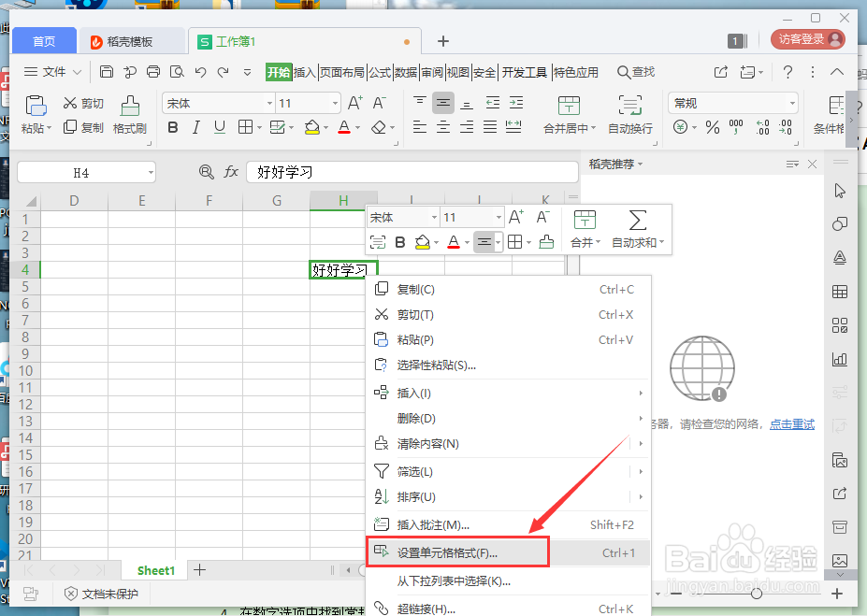Toggle Italic in the ribbon
This screenshot has height=616, width=867.
[195, 128]
